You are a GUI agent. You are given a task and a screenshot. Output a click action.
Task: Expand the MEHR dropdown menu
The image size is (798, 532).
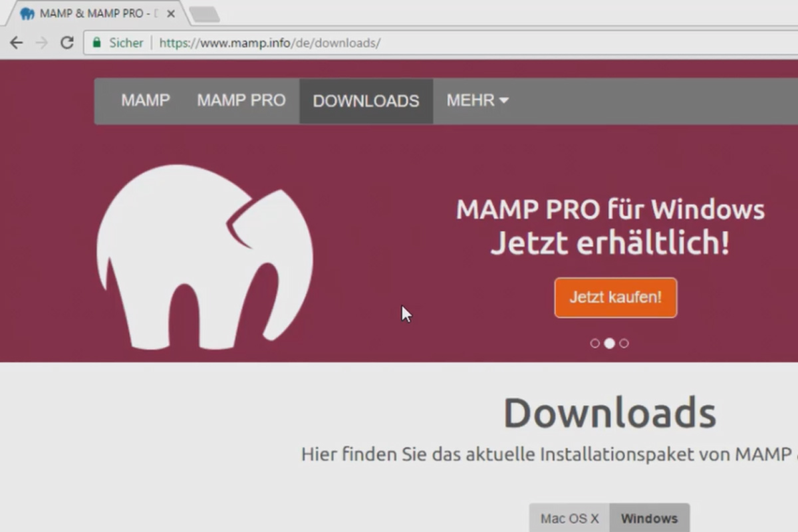pyautogui.click(x=477, y=100)
